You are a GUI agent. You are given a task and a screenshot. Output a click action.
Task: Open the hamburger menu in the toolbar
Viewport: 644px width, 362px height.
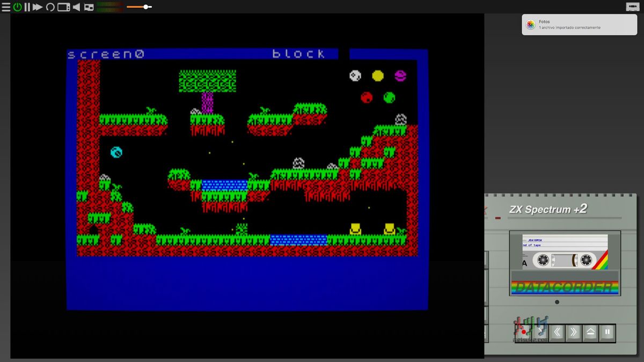[x=6, y=7]
